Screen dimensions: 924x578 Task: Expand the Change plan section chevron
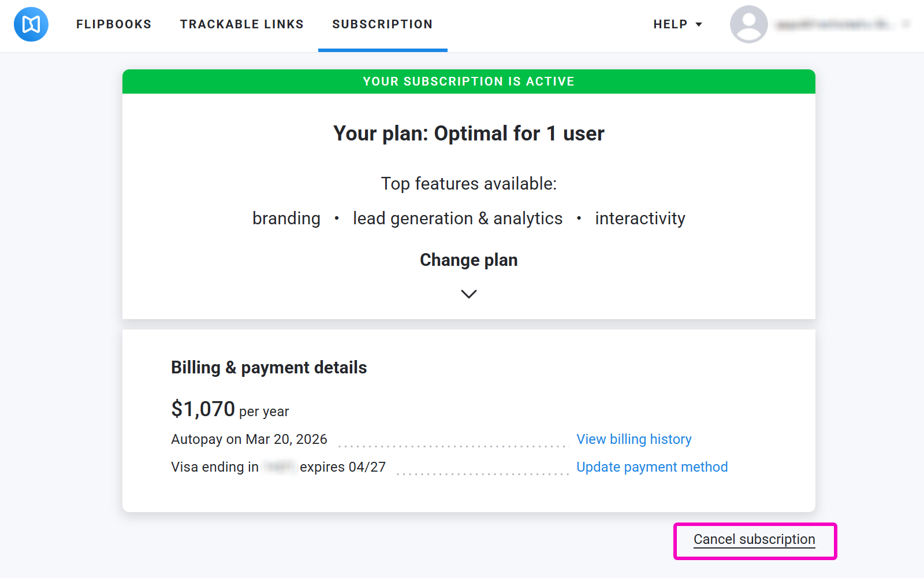(468, 294)
